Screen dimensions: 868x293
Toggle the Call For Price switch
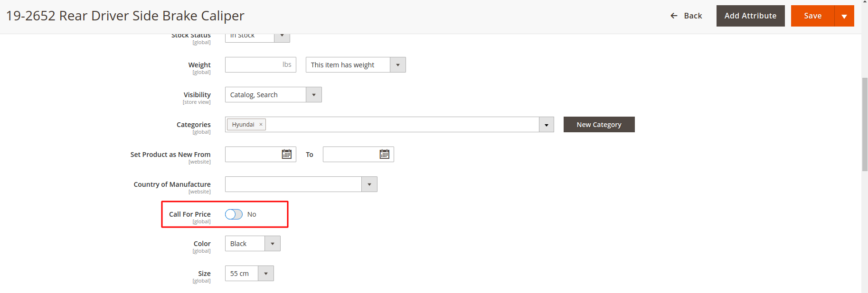[x=234, y=214]
